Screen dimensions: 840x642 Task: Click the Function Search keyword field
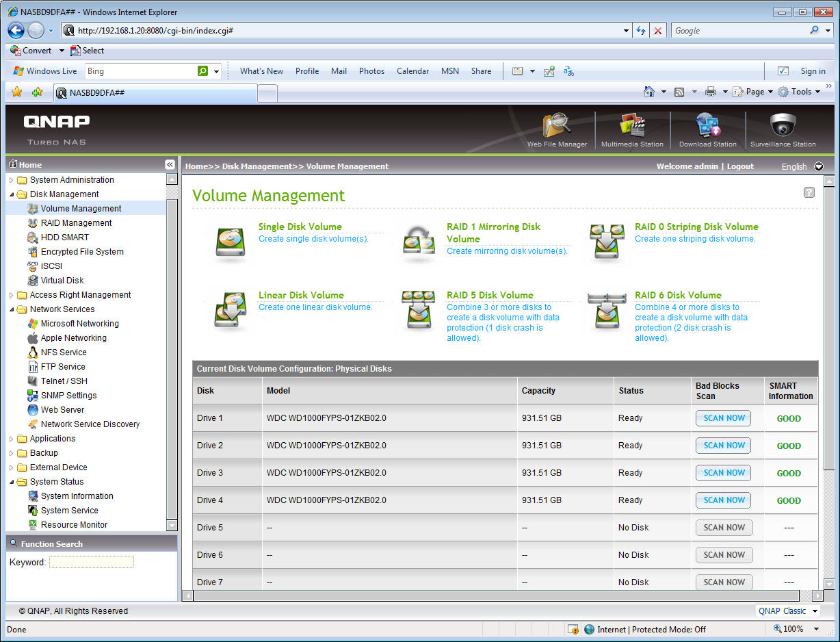[x=92, y=562]
